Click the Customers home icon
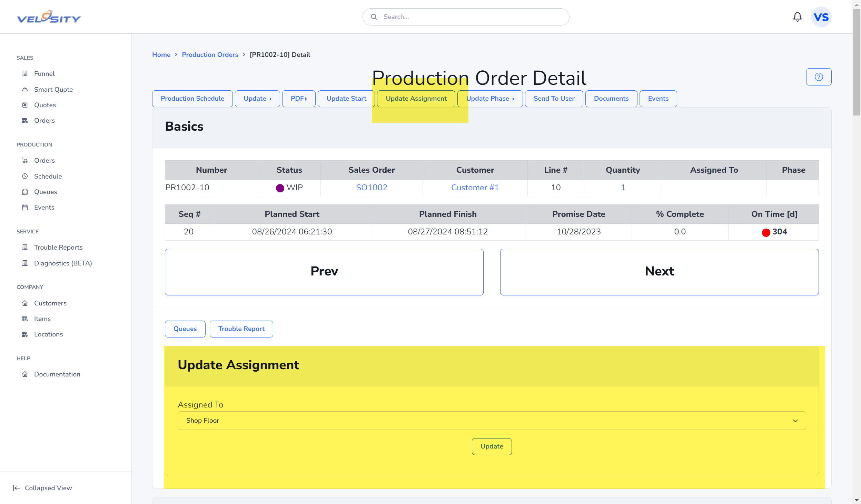The height and width of the screenshot is (504, 861). [x=25, y=303]
